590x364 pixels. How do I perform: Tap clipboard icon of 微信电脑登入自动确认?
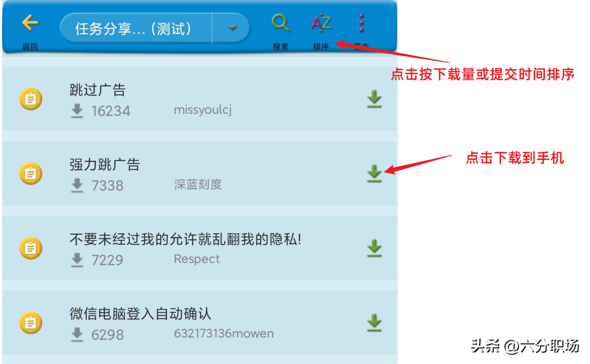[30, 322]
